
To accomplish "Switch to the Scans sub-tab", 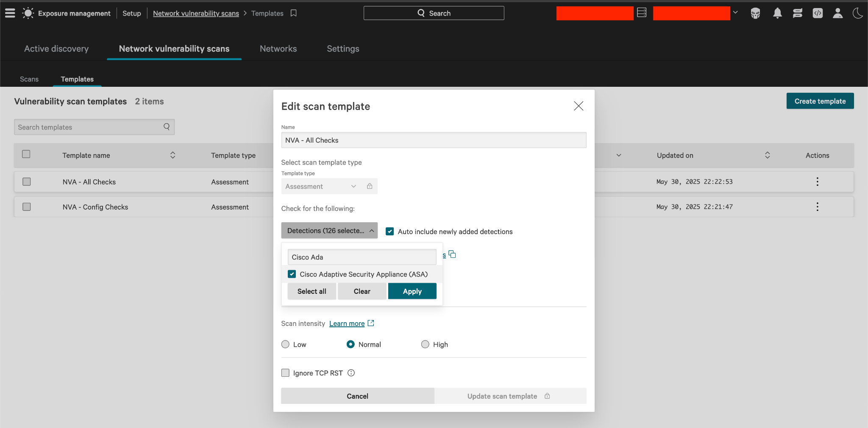I will (29, 79).
